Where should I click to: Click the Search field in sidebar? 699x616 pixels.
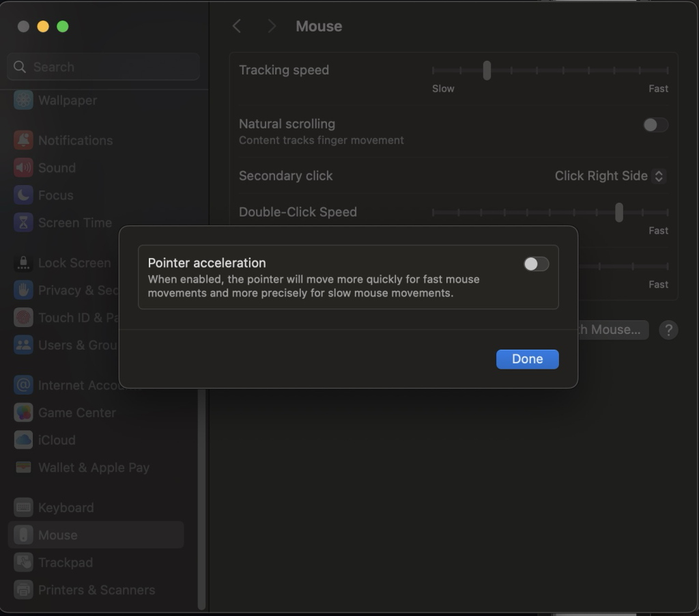tap(104, 67)
